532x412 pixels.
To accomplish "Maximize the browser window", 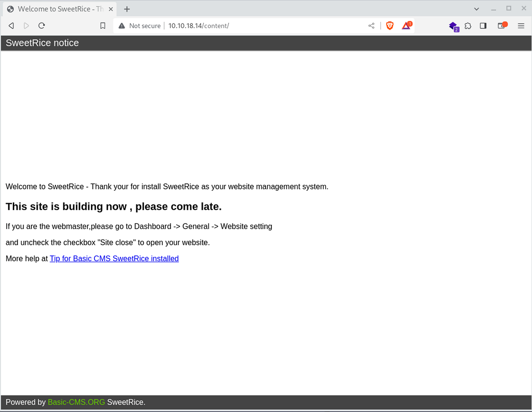I will click(x=509, y=8).
